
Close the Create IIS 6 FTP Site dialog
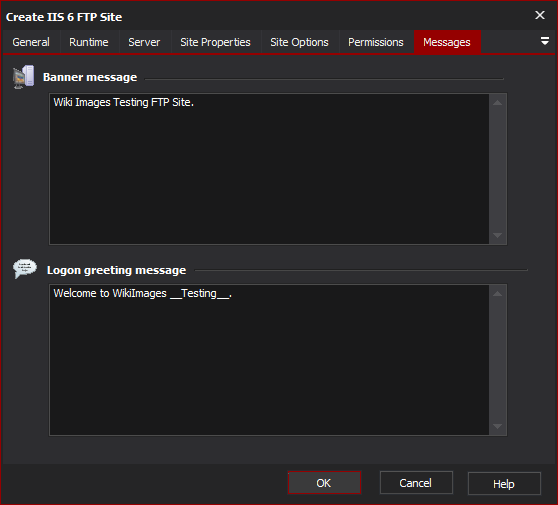point(540,15)
